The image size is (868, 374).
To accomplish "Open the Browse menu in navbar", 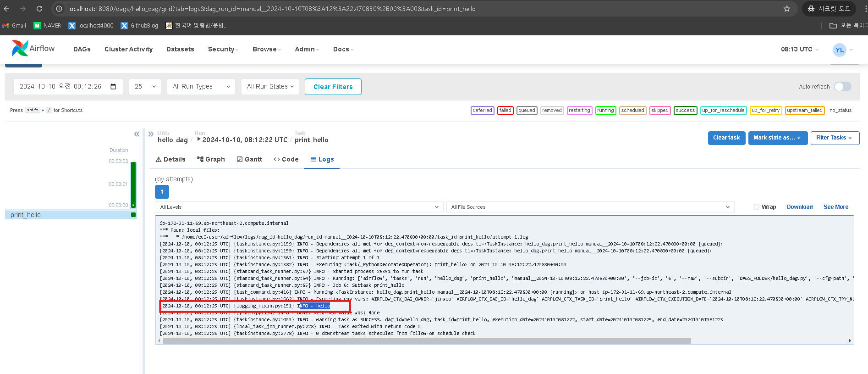I will coord(266,50).
